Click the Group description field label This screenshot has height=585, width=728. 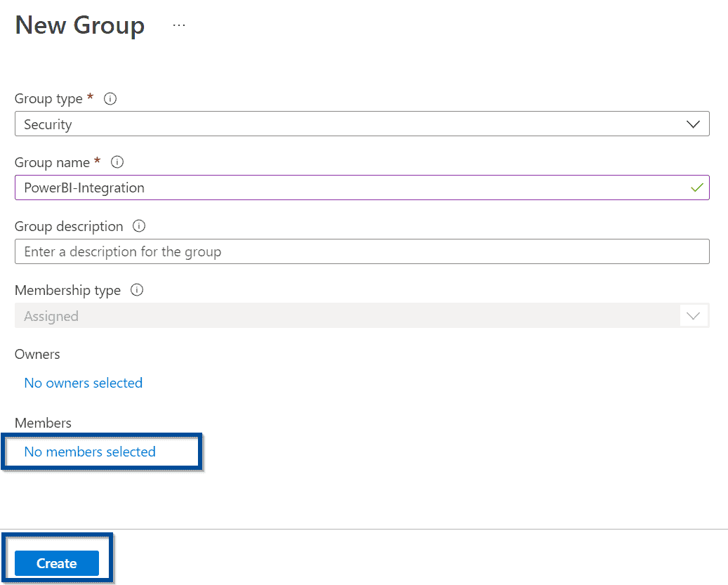click(x=69, y=227)
